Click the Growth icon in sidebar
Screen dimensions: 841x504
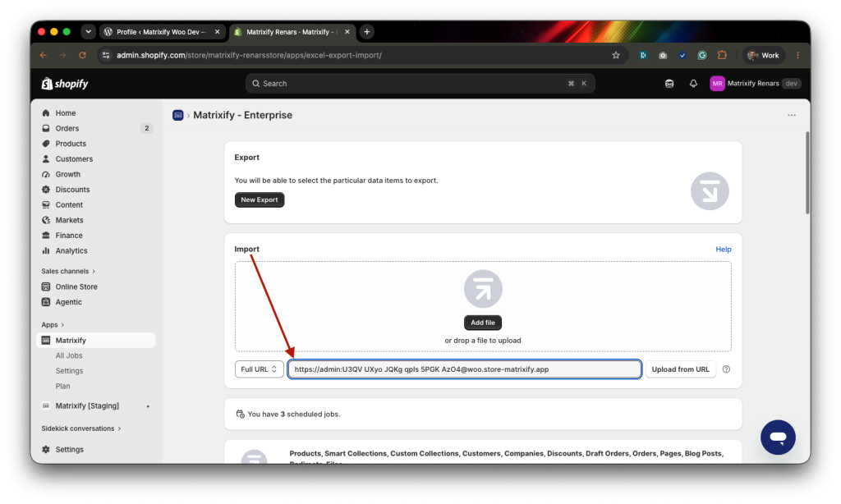[x=46, y=174]
